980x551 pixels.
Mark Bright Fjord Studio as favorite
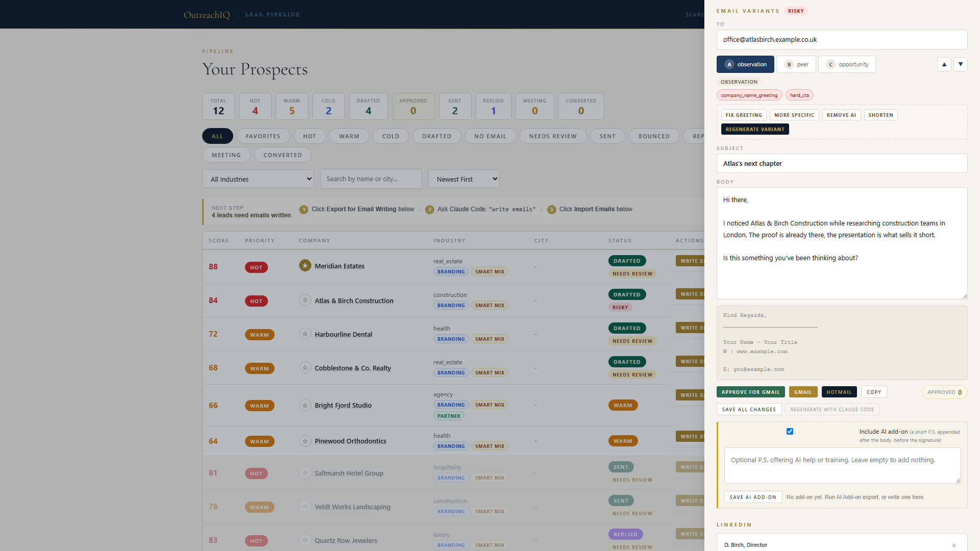305,405
